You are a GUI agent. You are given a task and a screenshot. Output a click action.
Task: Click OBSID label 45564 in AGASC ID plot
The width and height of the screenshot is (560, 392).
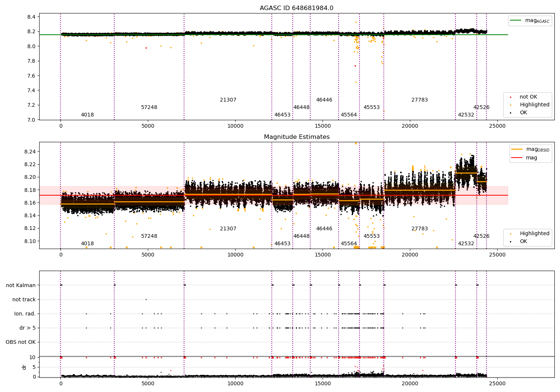[349, 115]
